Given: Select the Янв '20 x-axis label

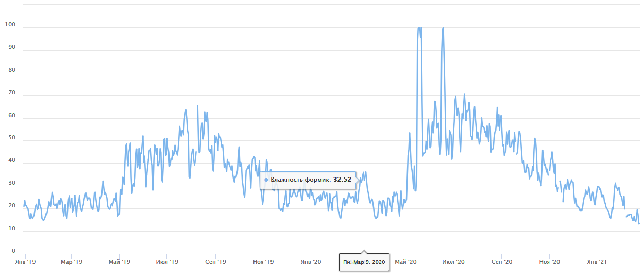Looking at the screenshot, I should coord(311,262).
